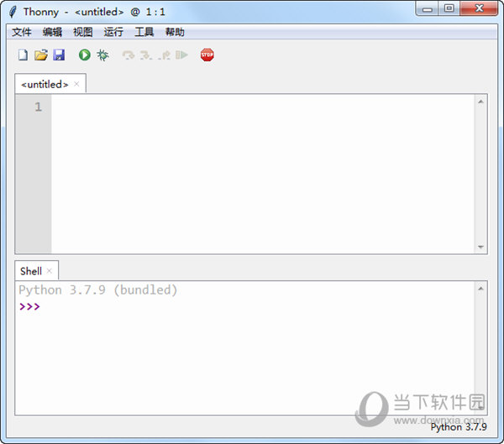Click the Python 3.7.9 interpreter status label
The image size is (504, 444).
(459, 427)
